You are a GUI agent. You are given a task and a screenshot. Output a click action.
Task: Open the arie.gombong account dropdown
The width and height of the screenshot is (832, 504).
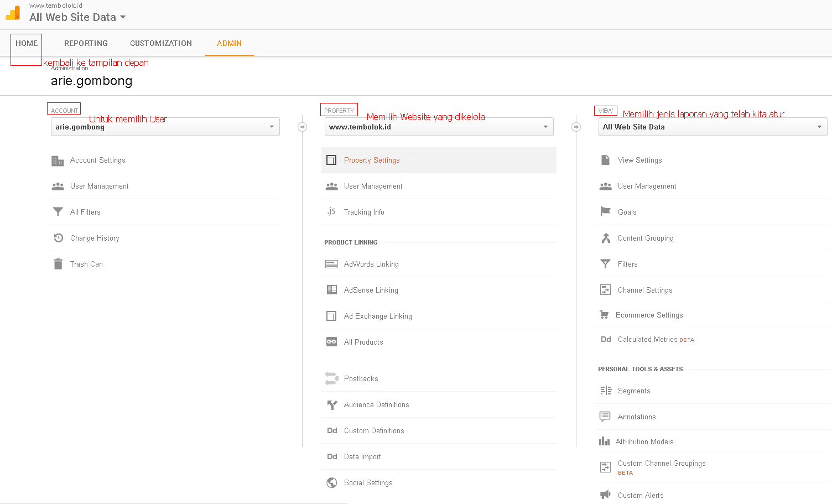coord(165,127)
